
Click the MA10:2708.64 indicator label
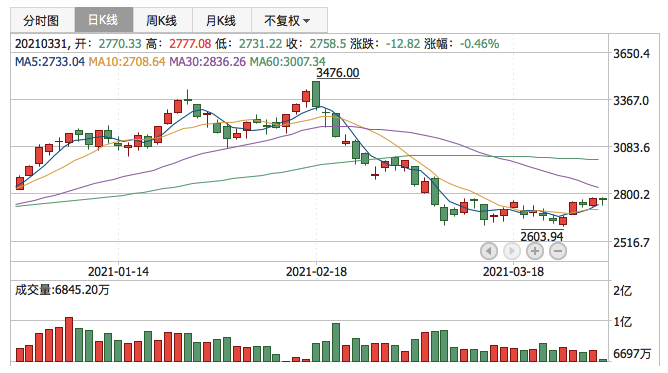tap(127, 62)
